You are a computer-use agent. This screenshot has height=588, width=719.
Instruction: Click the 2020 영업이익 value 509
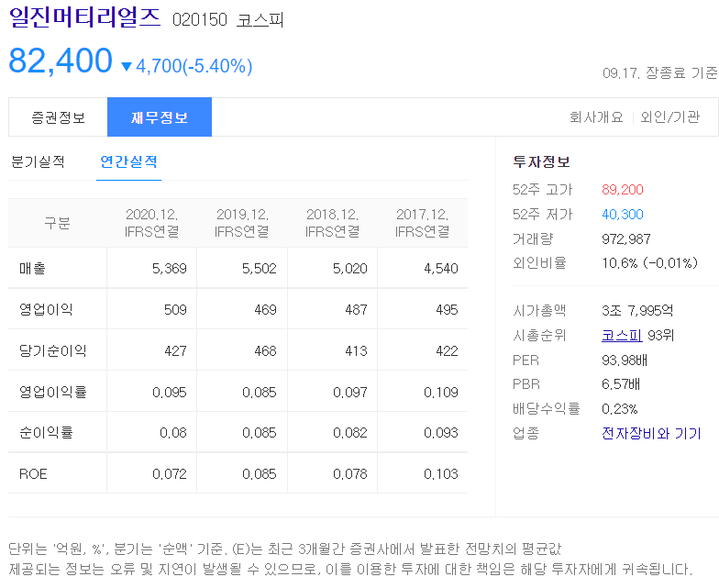point(175,310)
